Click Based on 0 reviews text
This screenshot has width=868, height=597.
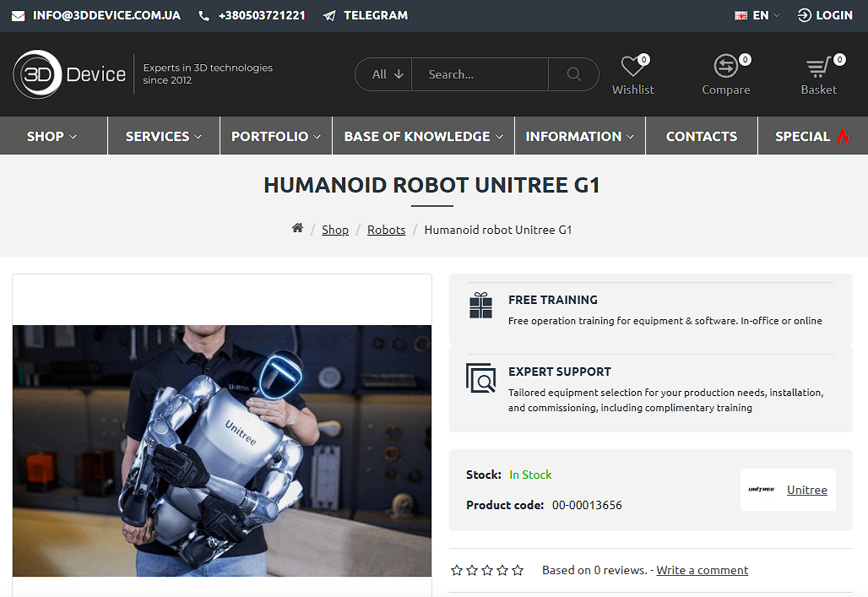point(594,570)
